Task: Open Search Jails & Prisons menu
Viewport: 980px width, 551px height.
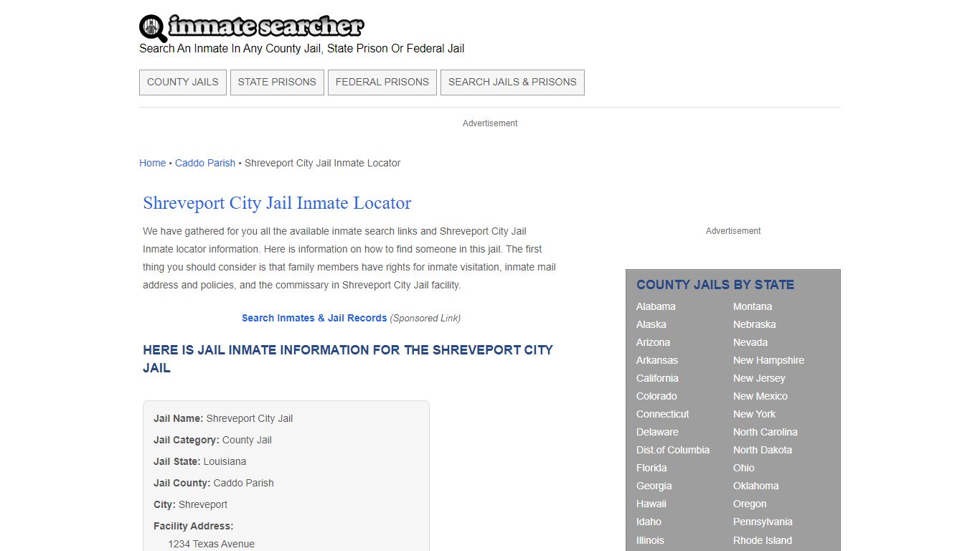Action: (x=512, y=82)
